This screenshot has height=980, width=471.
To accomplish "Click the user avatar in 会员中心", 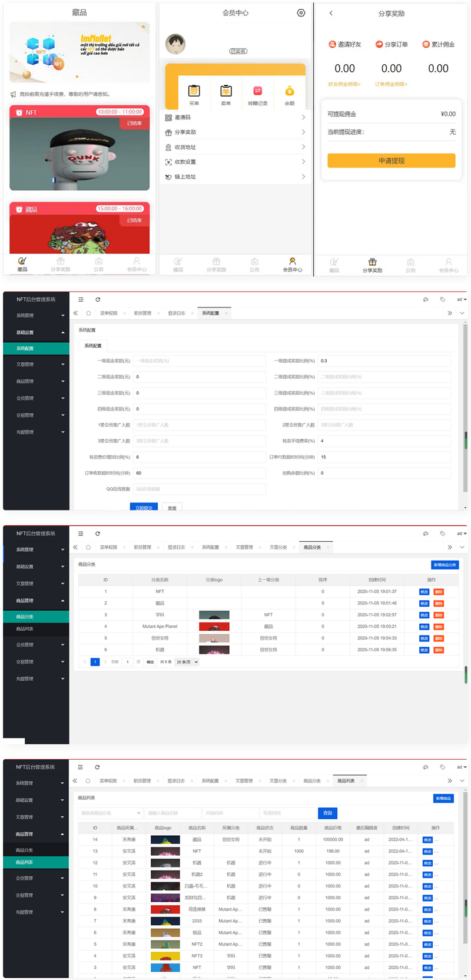I will [175, 44].
